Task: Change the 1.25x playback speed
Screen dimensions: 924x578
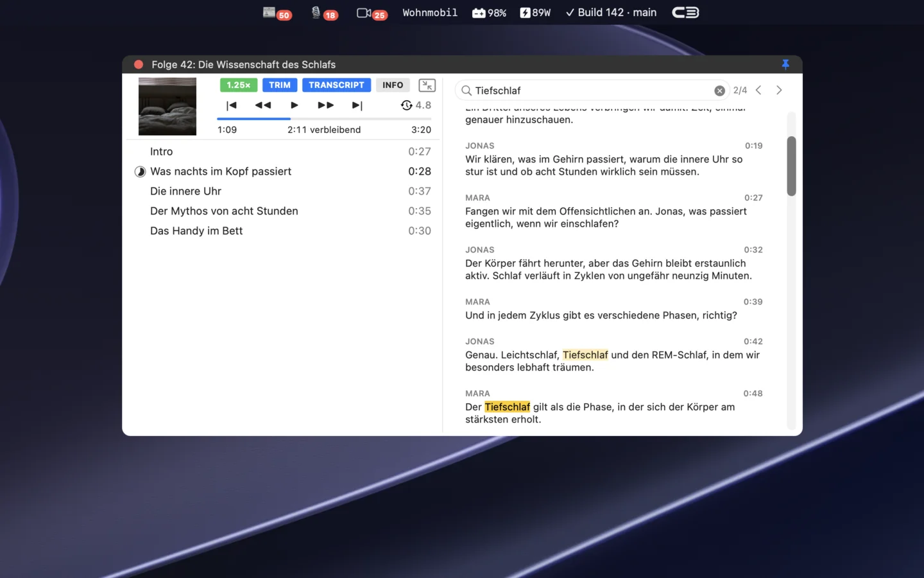Action: point(239,85)
